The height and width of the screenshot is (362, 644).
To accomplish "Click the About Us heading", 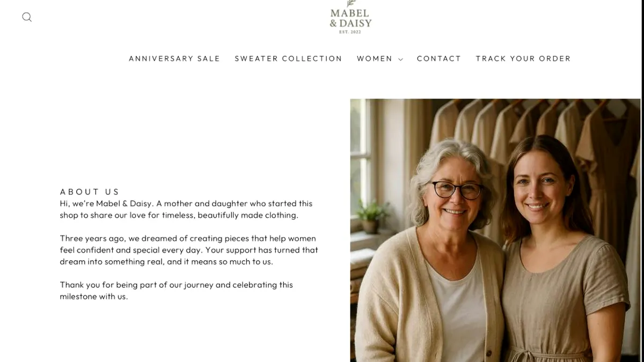I will click(x=90, y=192).
